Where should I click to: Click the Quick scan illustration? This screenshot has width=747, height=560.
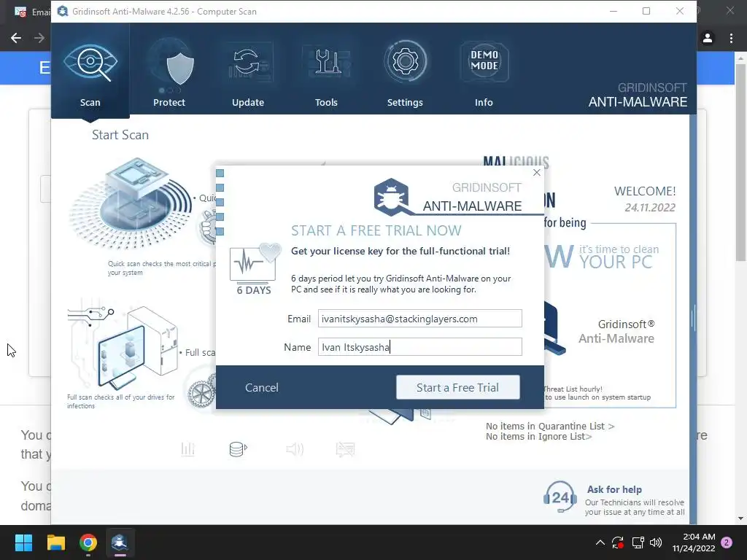[x=131, y=204]
